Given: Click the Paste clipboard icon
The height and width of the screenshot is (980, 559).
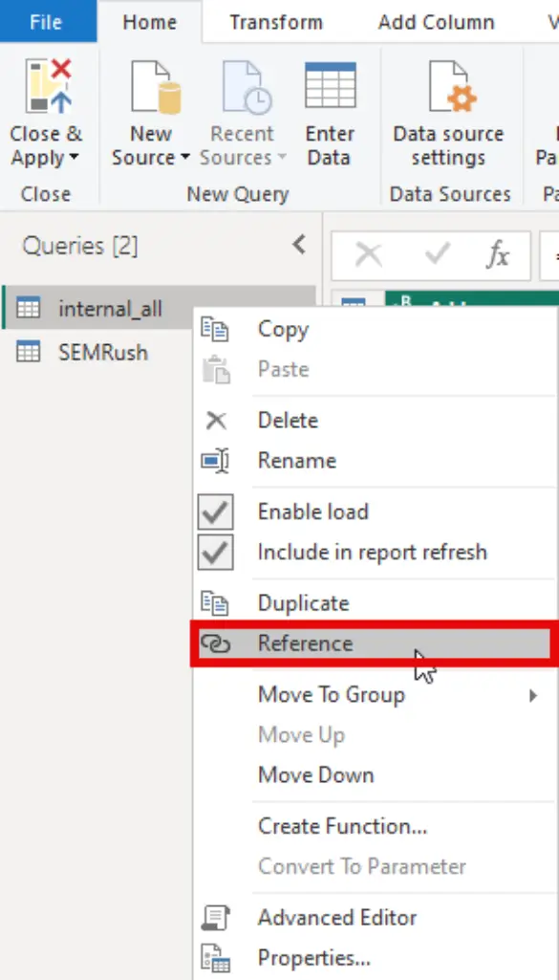Looking at the screenshot, I should (216, 369).
